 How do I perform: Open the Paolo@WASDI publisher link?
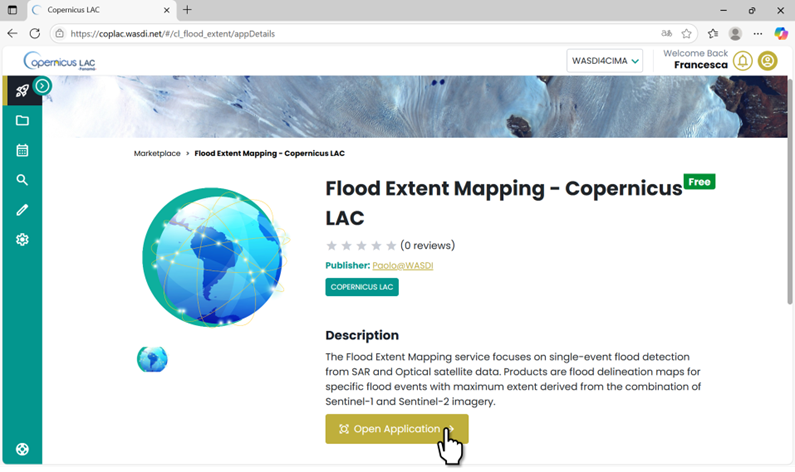tap(403, 265)
